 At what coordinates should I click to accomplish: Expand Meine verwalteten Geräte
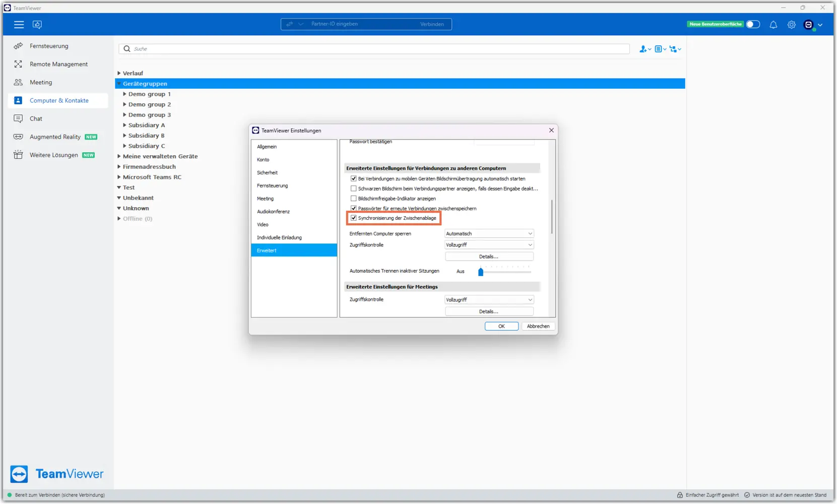(119, 156)
